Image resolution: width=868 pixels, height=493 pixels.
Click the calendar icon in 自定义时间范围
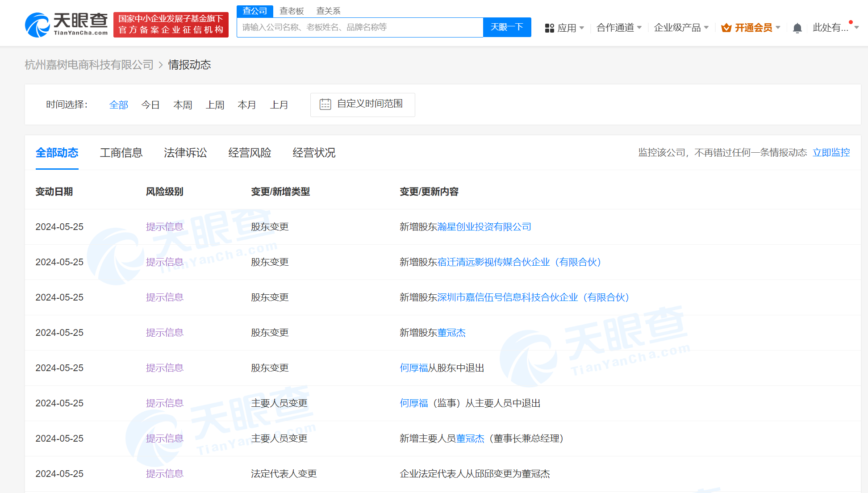[325, 104]
